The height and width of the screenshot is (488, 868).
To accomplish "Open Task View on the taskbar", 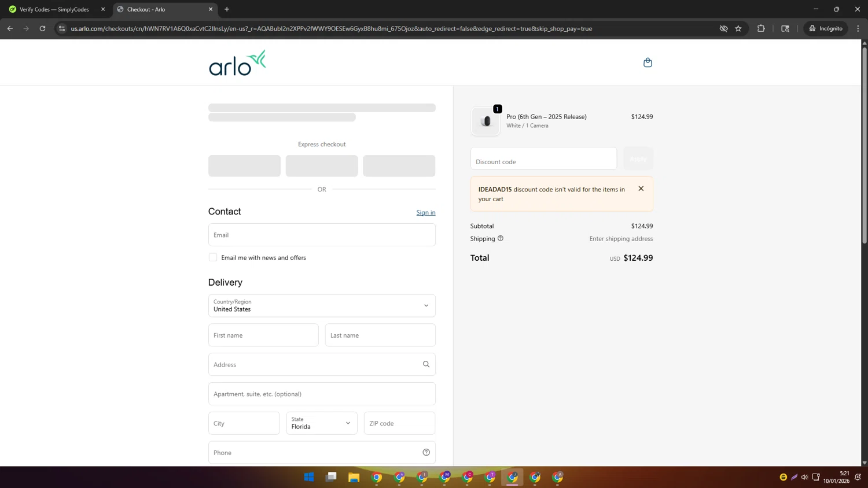I will pyautogui.click(x=332, y=477).
